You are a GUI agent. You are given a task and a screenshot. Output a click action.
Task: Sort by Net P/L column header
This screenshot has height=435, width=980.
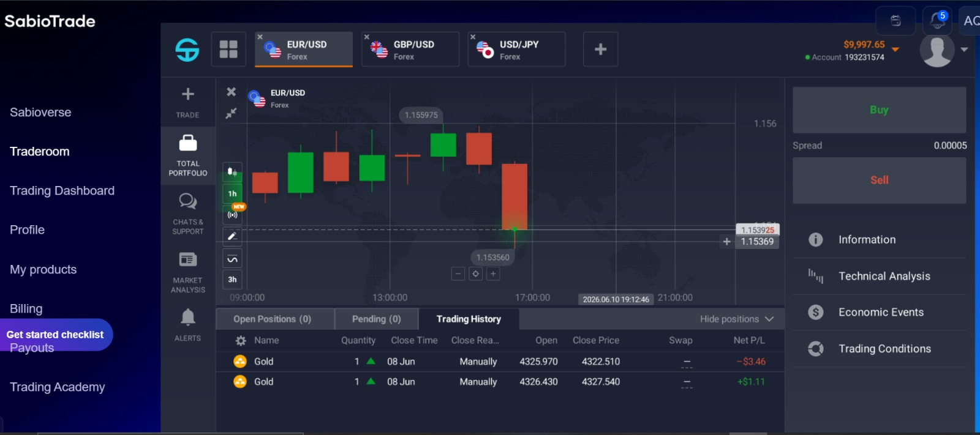749,340
